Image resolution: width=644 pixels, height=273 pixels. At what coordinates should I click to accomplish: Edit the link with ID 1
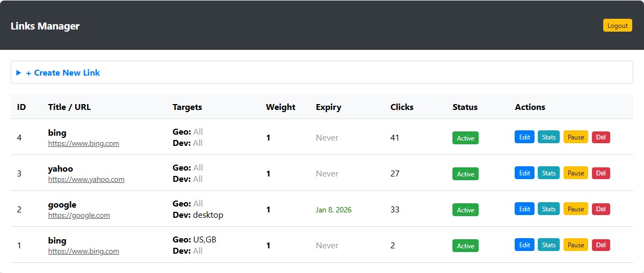click(524, 245)
